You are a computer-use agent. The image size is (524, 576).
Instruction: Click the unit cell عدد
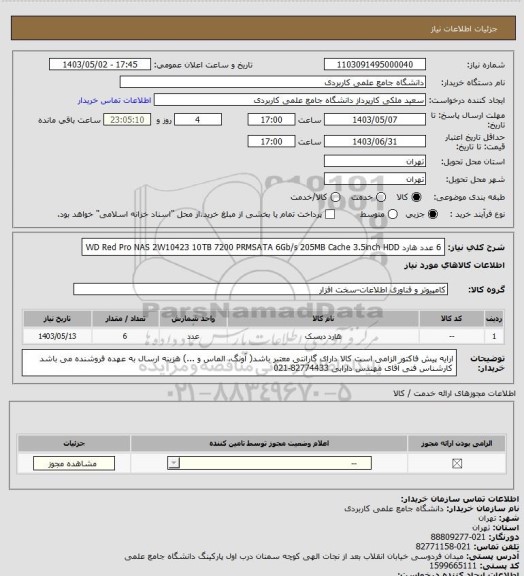pyautogui.click(x=193, y=336)
